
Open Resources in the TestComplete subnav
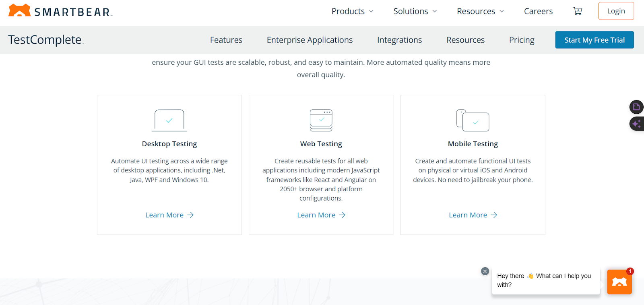(x=465, y=40)
